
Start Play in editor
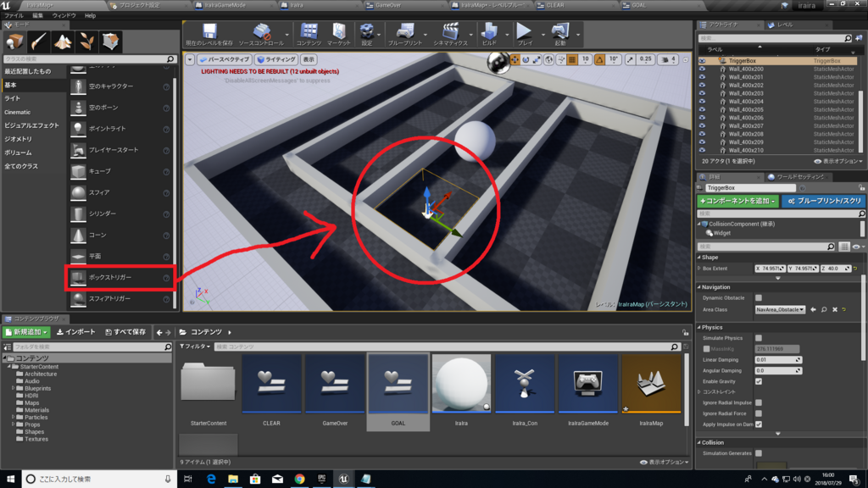pyautogui.click(x=524, y=34)
